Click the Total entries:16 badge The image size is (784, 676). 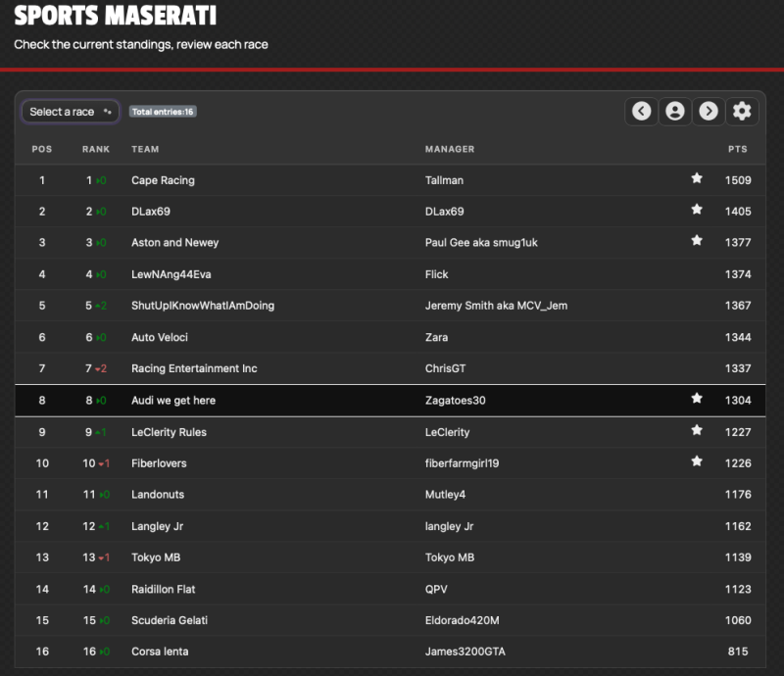pos(163,112)
